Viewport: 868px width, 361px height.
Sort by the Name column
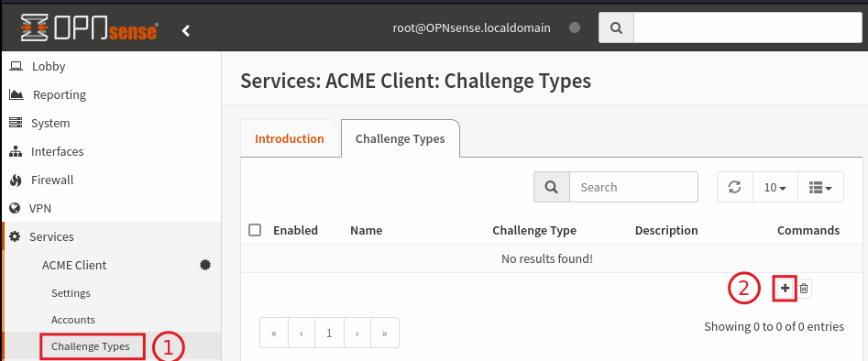367,230
